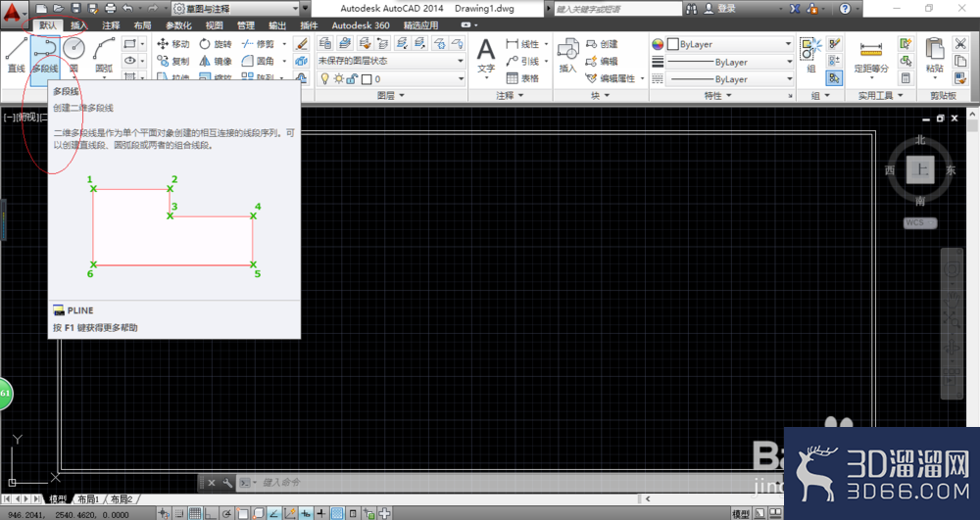Click the Open file folder icon
This screenshot has height=520, width=980.
(58, 8)
